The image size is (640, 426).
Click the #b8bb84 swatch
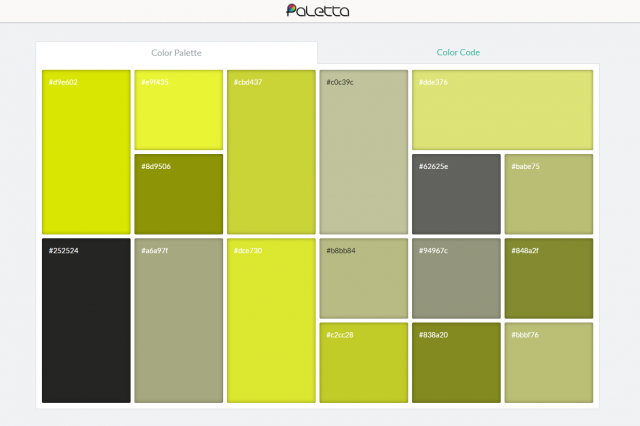coord(364,278)
